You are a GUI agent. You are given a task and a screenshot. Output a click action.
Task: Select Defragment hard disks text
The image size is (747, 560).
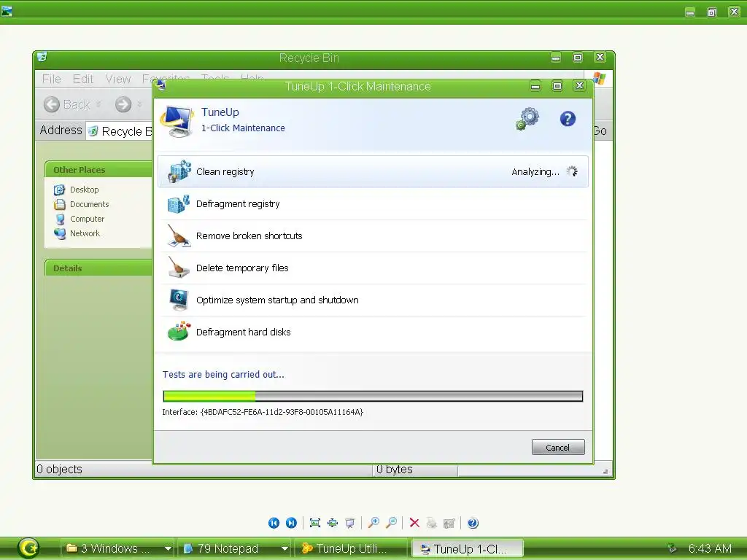click(243, 332)
